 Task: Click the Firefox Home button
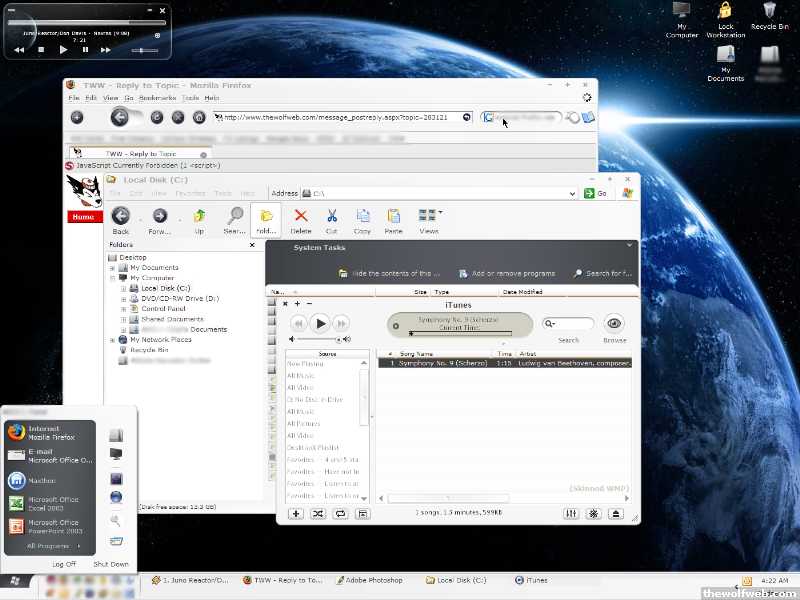(x=199, y=117)
